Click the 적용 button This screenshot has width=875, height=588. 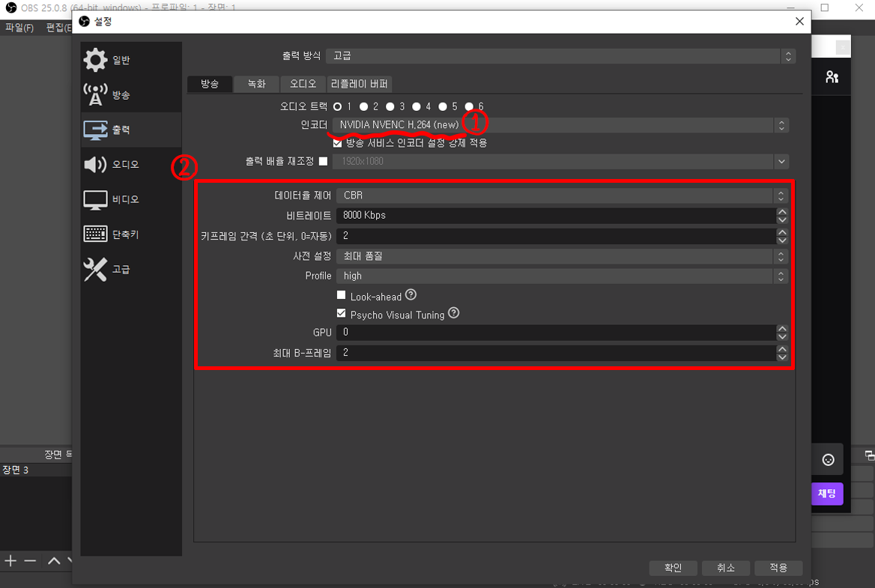click(778, 568)
